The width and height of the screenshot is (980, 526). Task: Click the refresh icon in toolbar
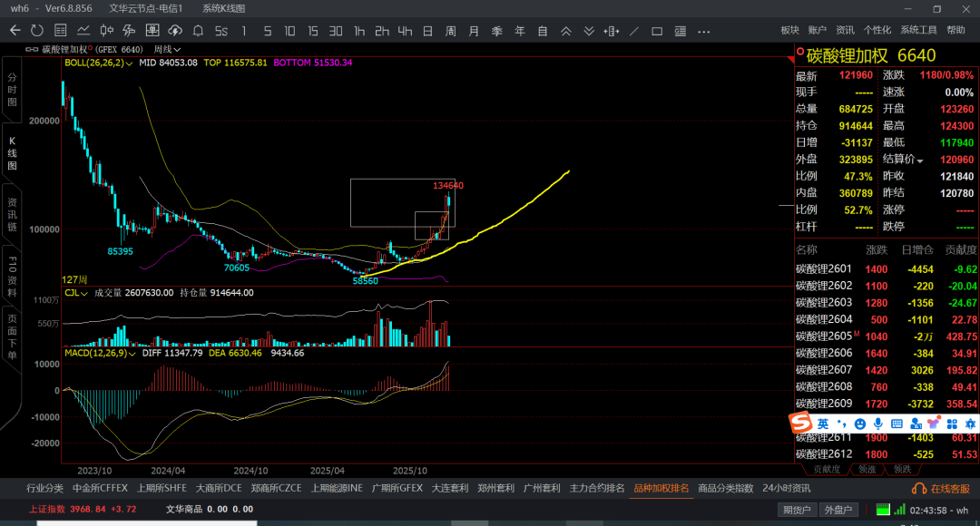[37, 31]
